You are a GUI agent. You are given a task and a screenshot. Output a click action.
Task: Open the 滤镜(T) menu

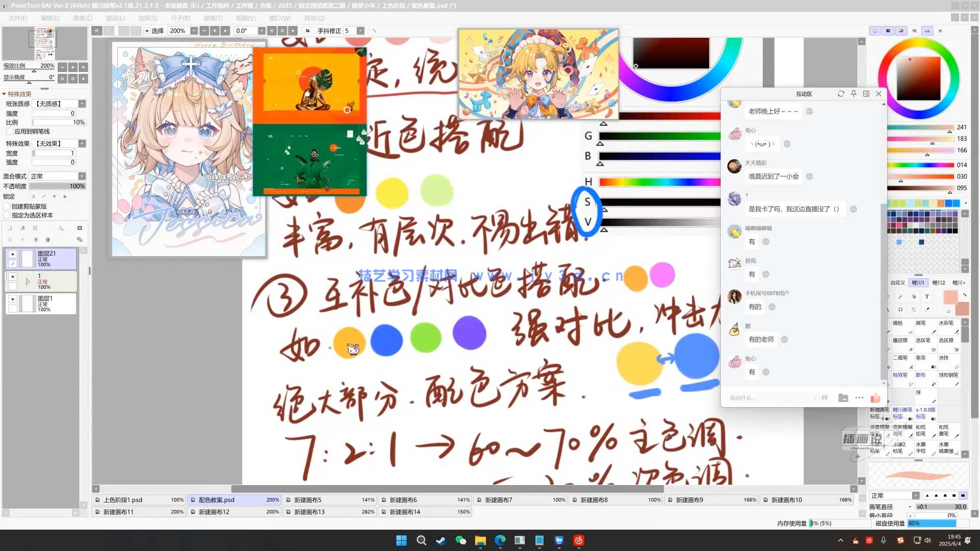(214, 18)
